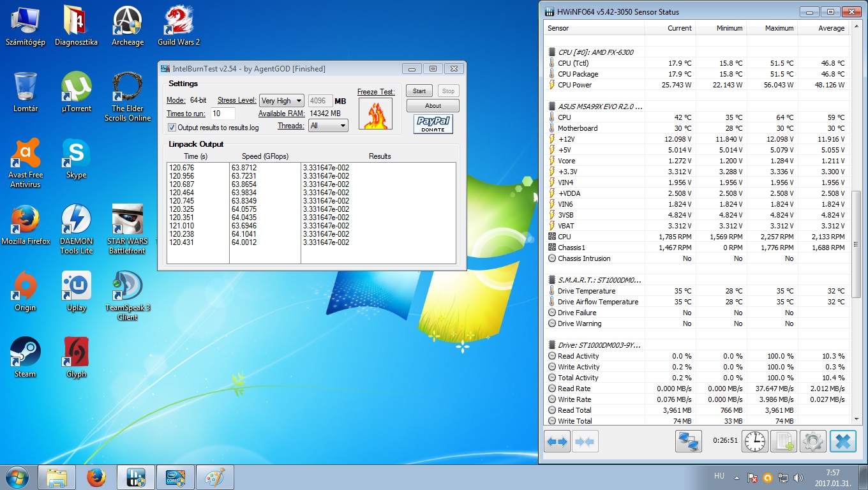Select the Origin desktop shortcut
This screenshot has height=490, width=868.
(x=26, y=291)
